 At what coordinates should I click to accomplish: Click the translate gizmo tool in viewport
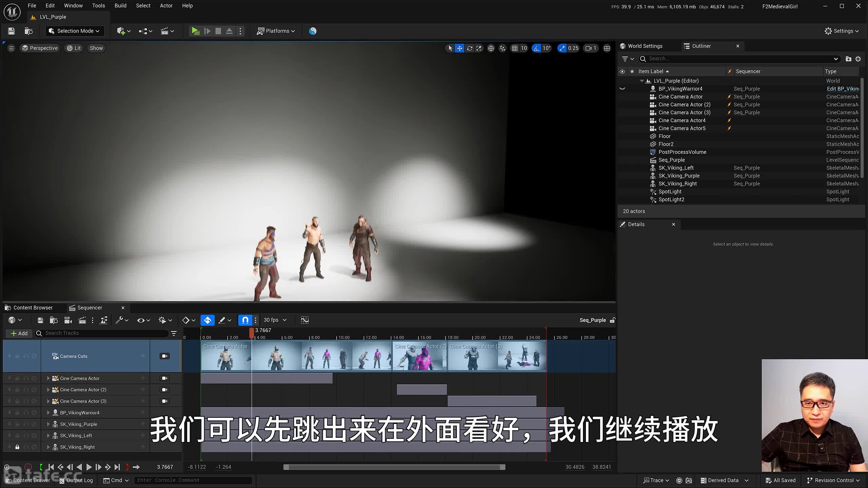459,48
